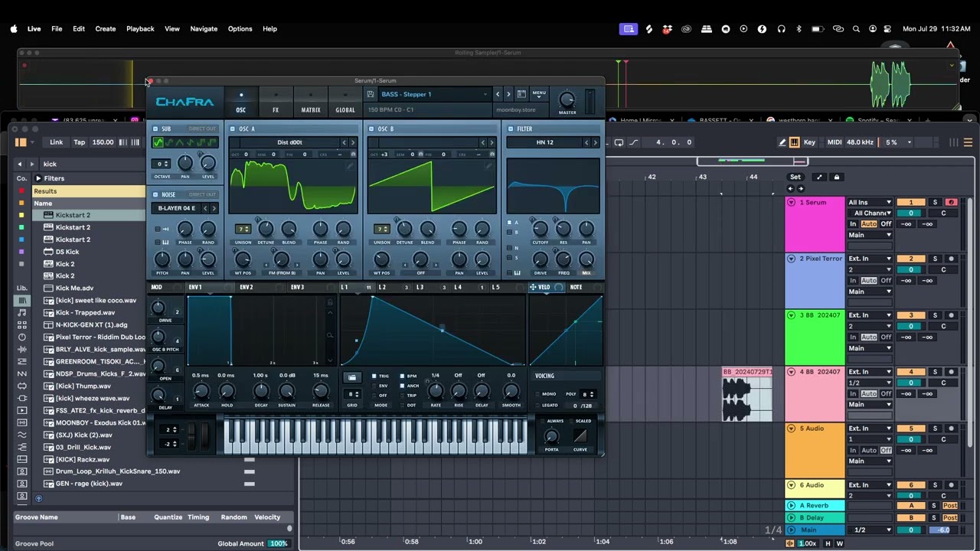Click the Ableton draw mode pencil icon
This screenshot has height=551, width=980.
782,142
